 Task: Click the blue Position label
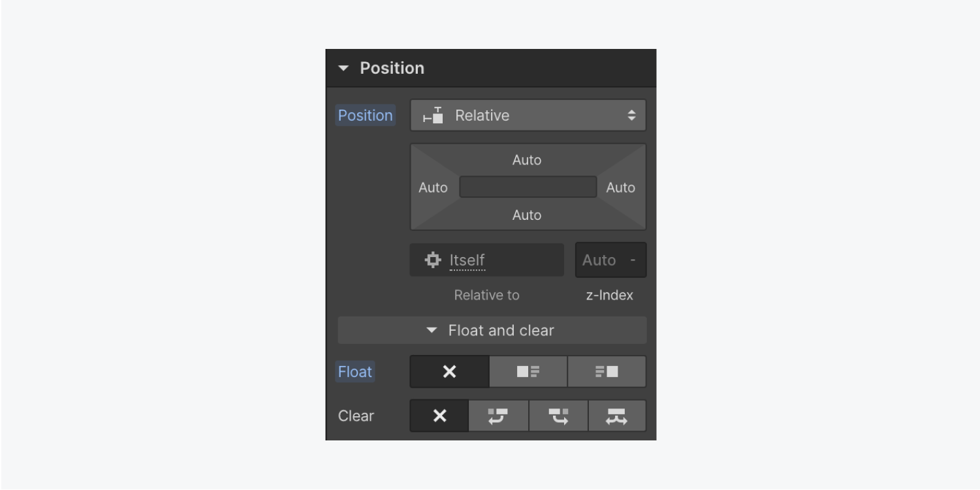tap(365, 115)
